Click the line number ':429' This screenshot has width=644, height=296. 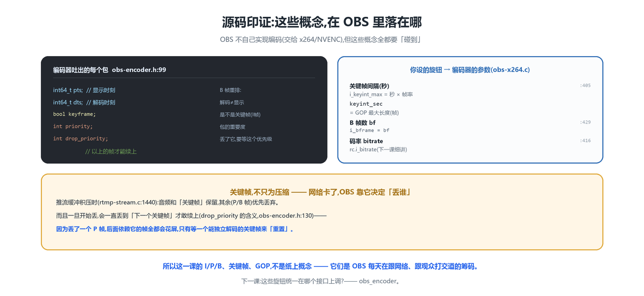point(585,122)
